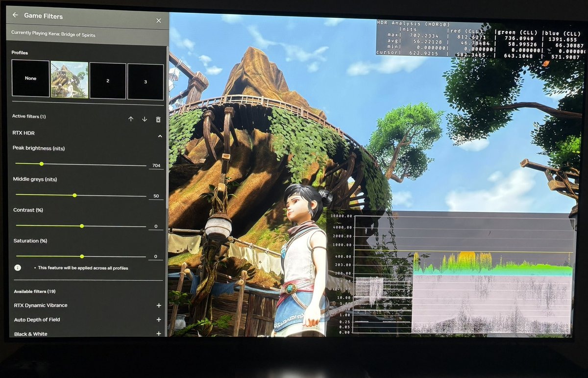588x378 pixels.
Task: Click the RTX Dynamic Vibrance label
Action: tap(41, 305)
